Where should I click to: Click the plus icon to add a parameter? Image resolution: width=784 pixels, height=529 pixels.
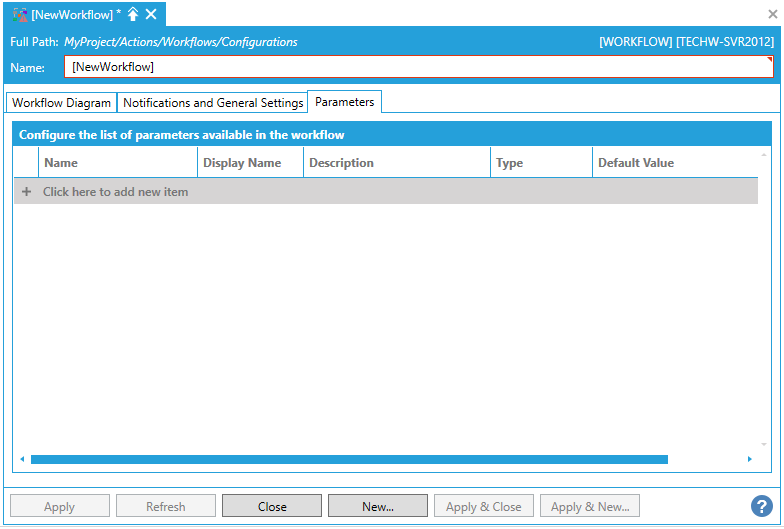tap(26, 191)
